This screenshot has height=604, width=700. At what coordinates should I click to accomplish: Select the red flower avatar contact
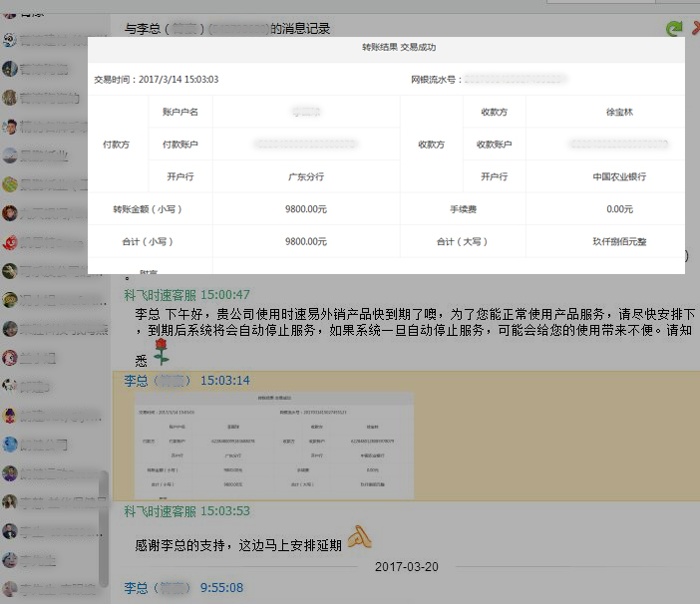click(10, 242)
